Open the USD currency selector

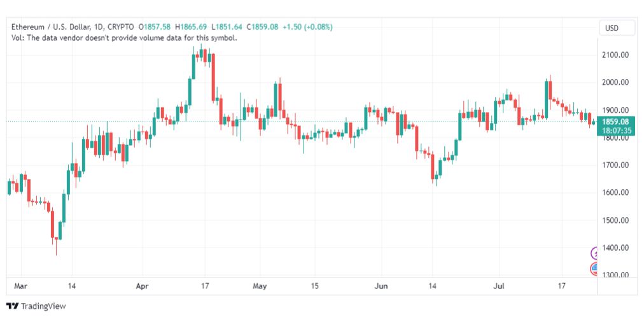click(611, 29)
